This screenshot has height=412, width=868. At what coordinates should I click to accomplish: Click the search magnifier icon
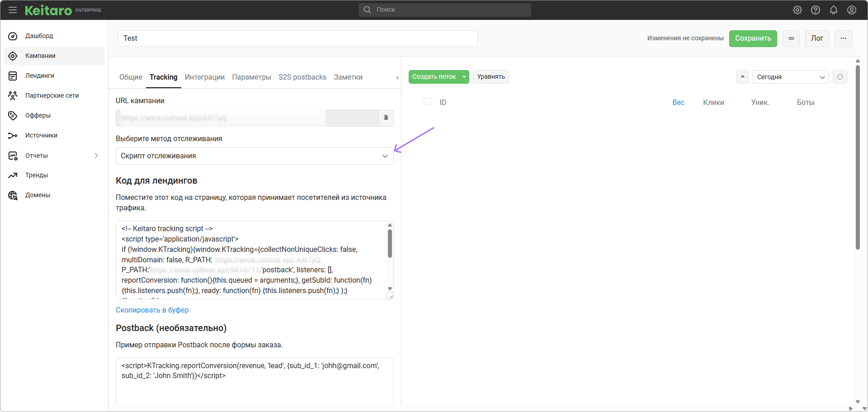(x=368, y=10)
